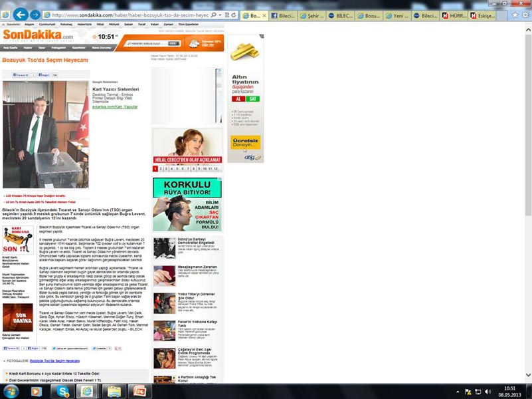
Task: Open Çağatay'ın Eski Aşkı Evlilik Programında story
Action: [x=195, y=350]
